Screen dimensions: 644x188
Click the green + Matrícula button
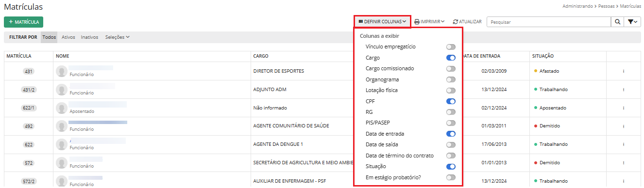pyautogui.click(x=24, y=22)
